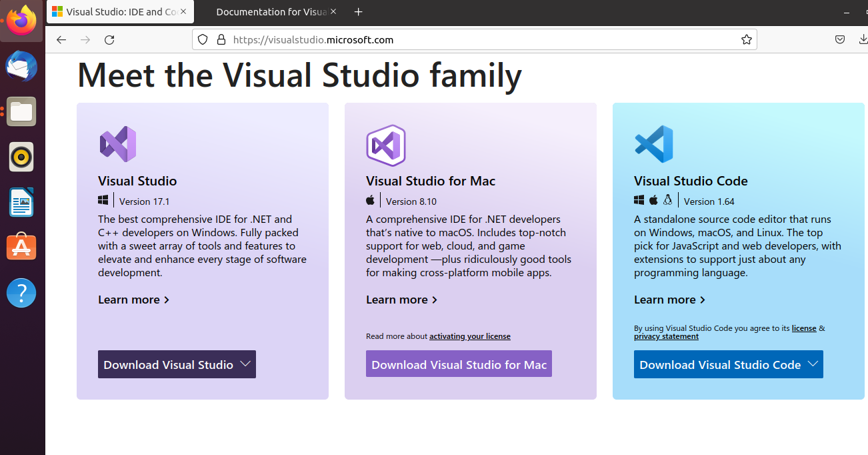Viewport: 868px width, 455px height.
Task: Reload the current page
Action: click(x=109, y=40)
